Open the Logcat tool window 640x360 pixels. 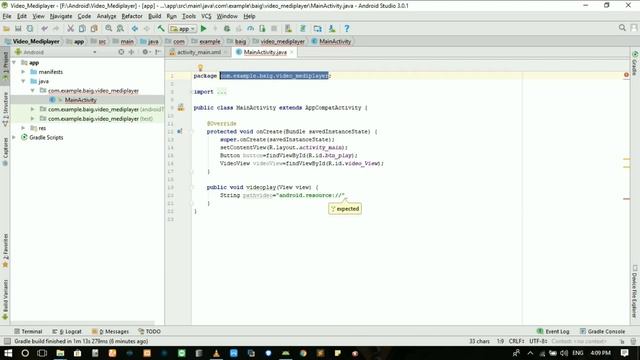click(67, 331)
